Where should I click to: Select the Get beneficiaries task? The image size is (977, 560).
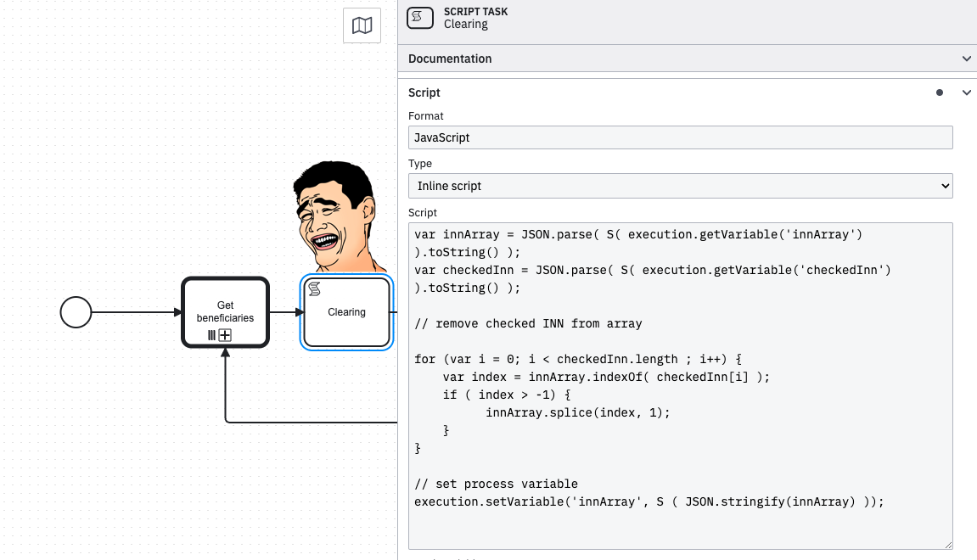coord(226,312)
